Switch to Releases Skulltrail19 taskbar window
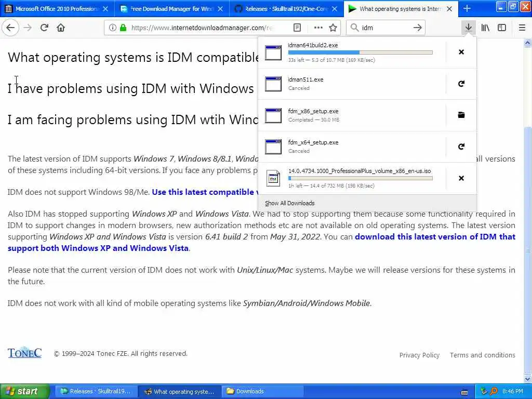The image size is (532, 399). 96,392
